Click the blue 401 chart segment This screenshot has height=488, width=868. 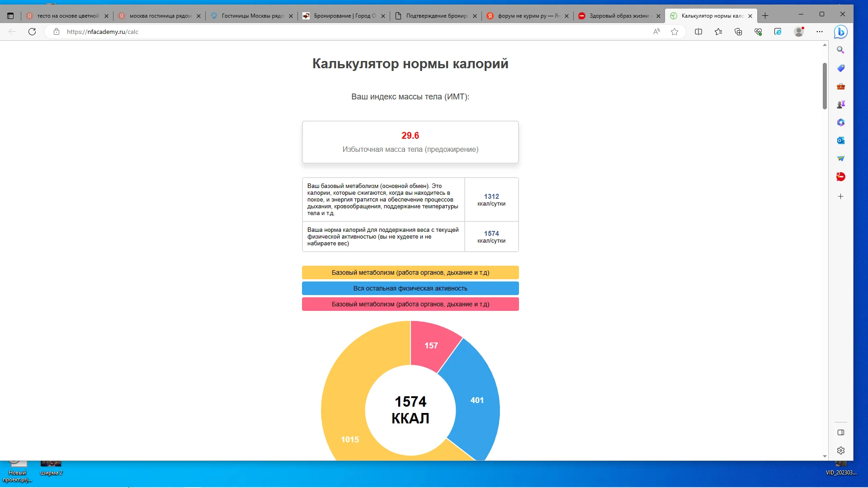click(x=477, y=400)
